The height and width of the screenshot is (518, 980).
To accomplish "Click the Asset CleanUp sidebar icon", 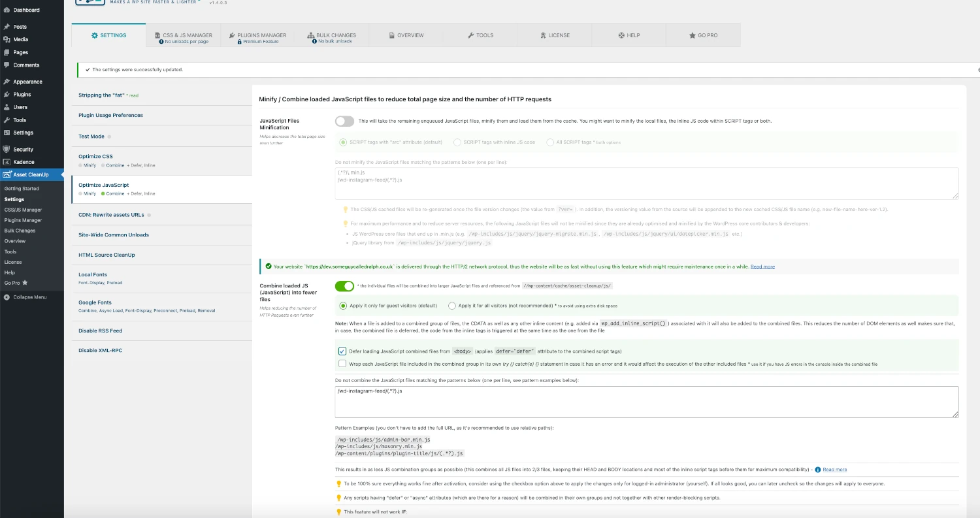I will (x=7, y=174).
